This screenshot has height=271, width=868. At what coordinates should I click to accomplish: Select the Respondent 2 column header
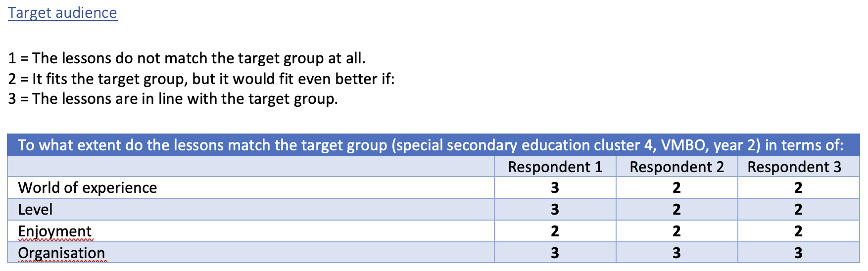pyautogui.click(x=676, y=167)
